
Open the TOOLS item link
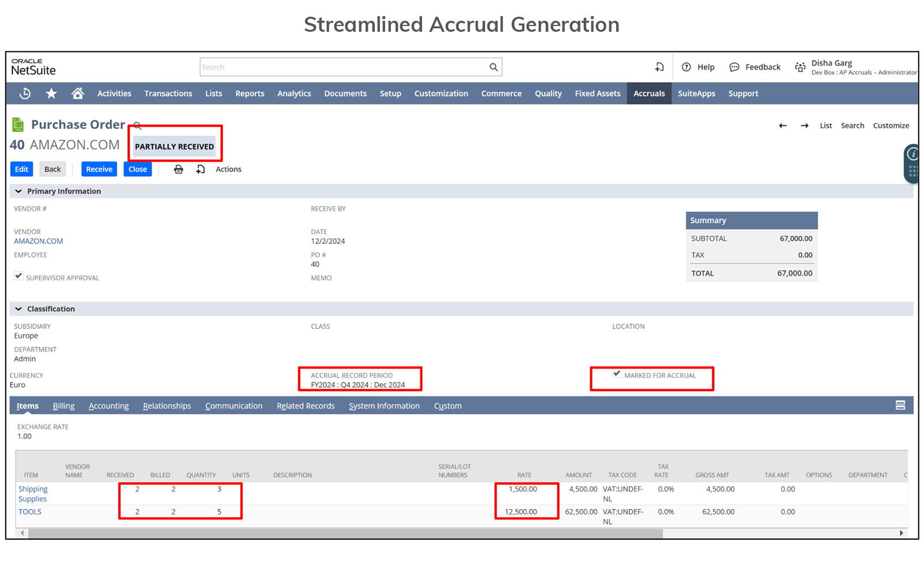[x=30, y=512]
